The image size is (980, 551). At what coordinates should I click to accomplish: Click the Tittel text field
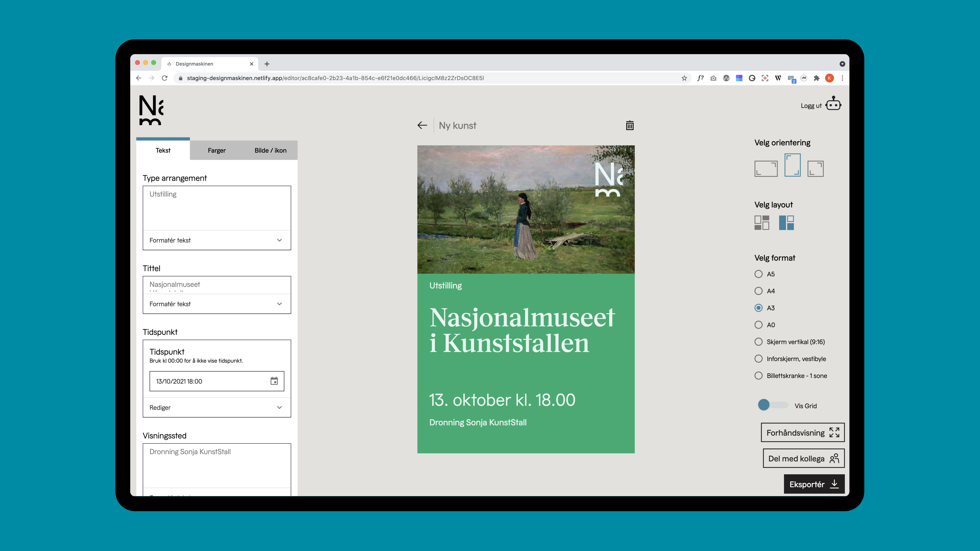tap(217, 285)
